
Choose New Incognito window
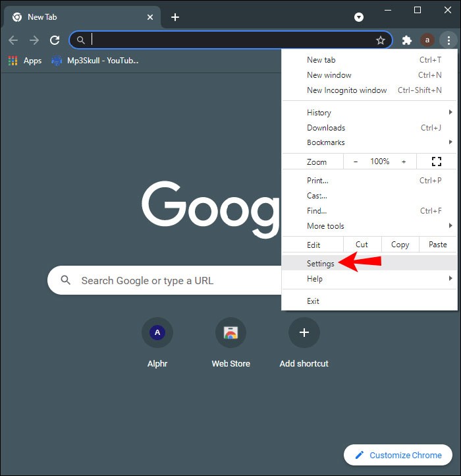(x=346, y=90)
